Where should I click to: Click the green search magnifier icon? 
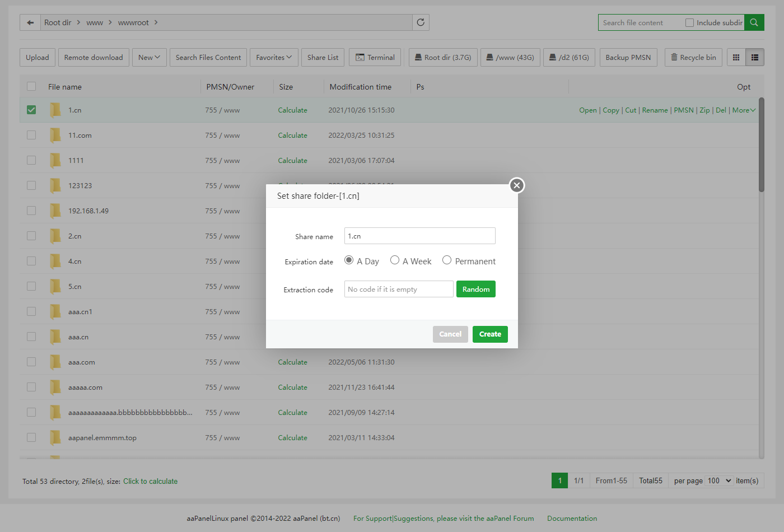pyautogui.click(x=754, y=22)
